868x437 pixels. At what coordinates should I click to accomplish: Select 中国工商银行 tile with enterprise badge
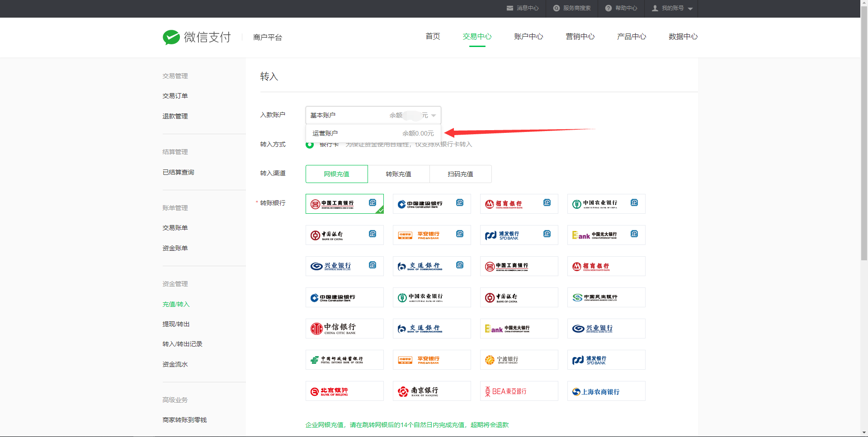344,204
